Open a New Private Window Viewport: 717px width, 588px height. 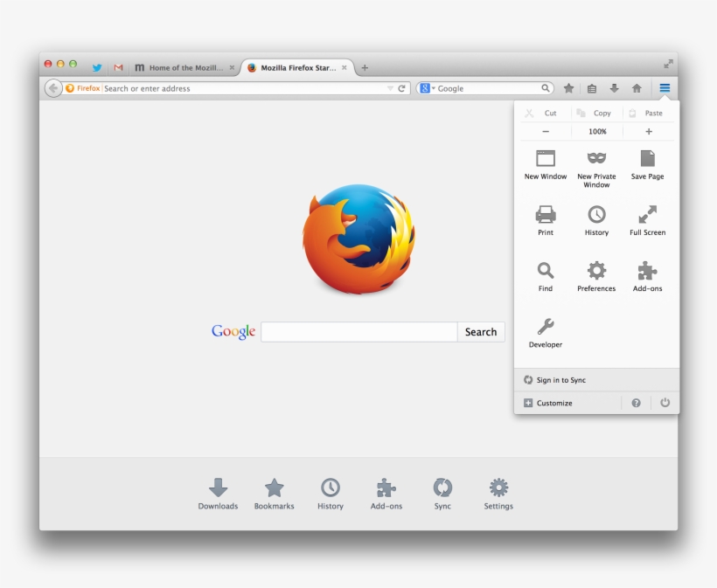tap(596, 159)
